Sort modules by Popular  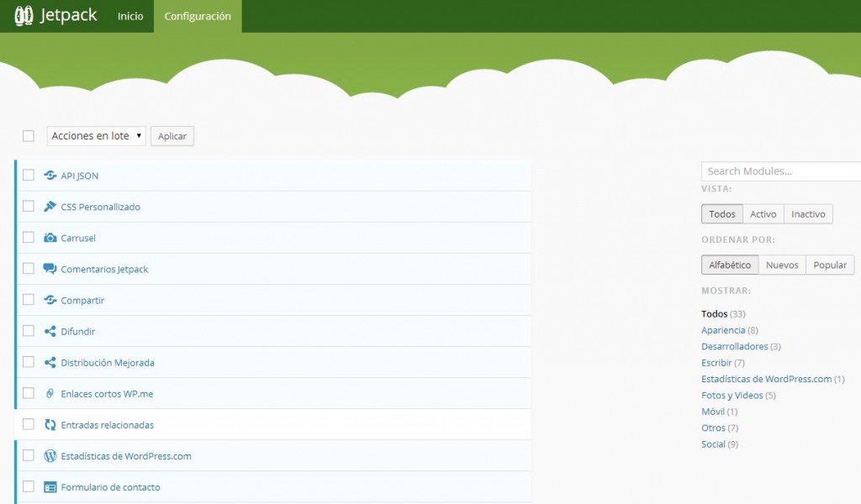[x=830, y=265]
